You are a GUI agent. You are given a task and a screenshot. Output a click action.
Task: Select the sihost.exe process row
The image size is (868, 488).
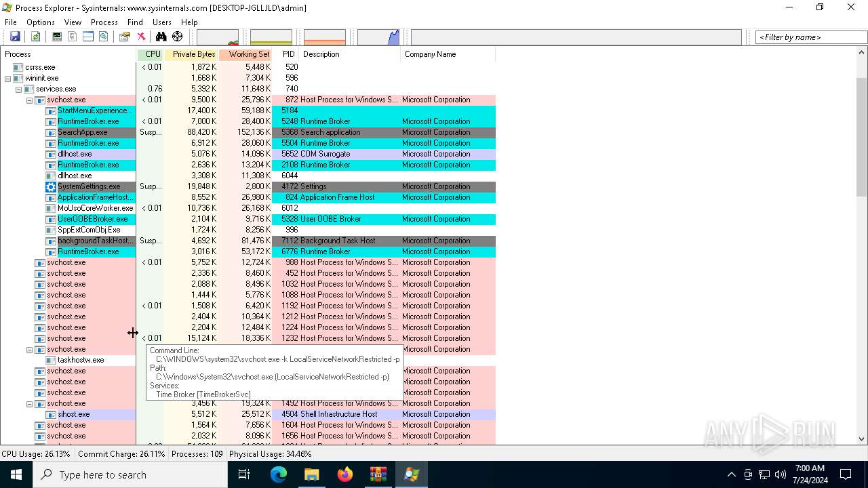pos(248,414)
